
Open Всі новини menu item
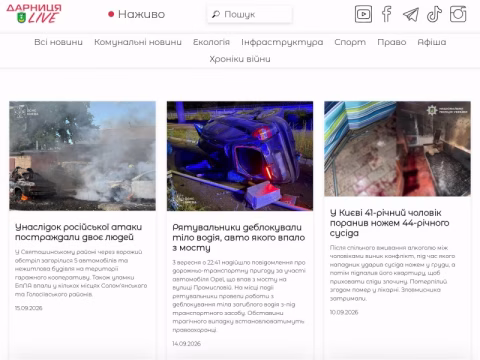point(58,42)
